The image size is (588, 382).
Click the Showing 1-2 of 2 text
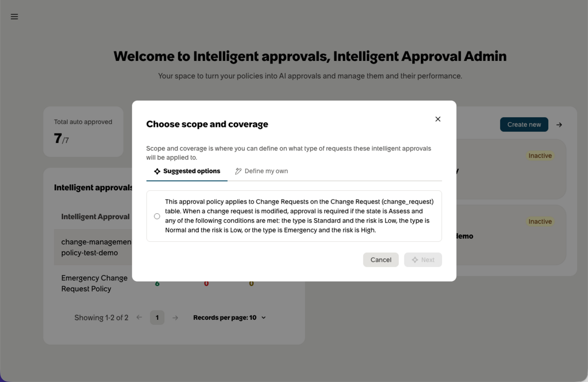point(101,318)
